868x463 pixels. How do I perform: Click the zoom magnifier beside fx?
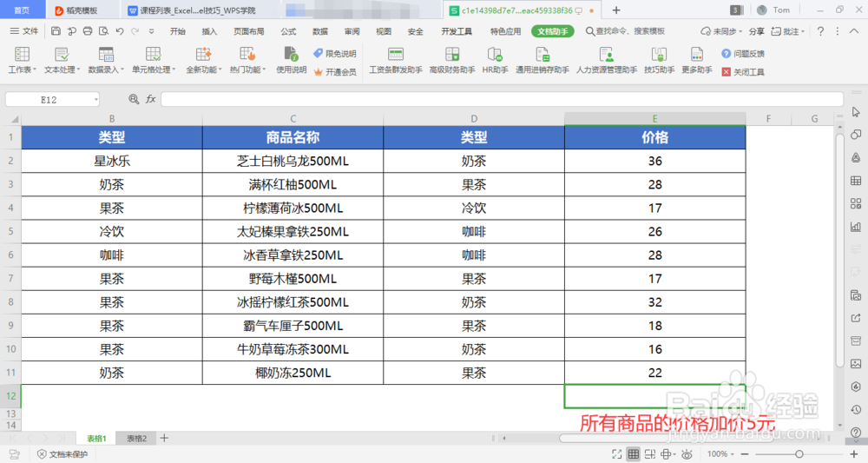134,99
